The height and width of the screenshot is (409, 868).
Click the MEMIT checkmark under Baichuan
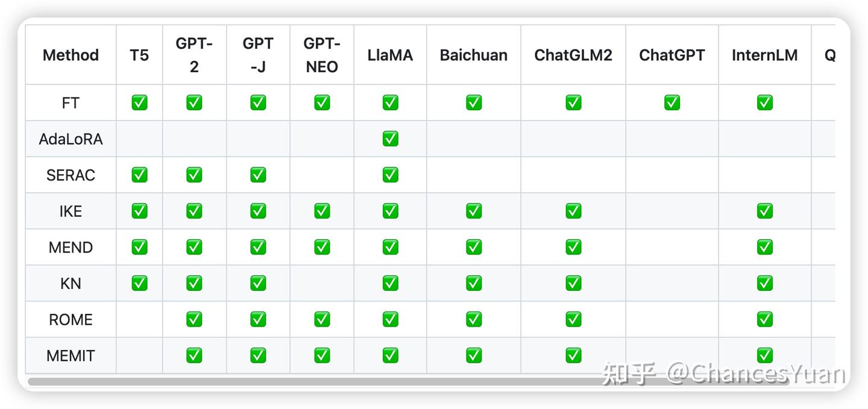pos(474,356)
